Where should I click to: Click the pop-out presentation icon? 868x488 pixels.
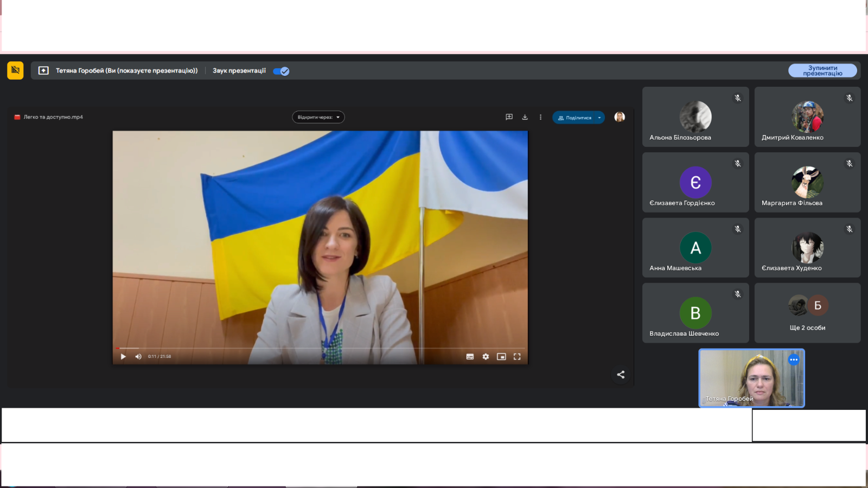(x=43, y=70)
